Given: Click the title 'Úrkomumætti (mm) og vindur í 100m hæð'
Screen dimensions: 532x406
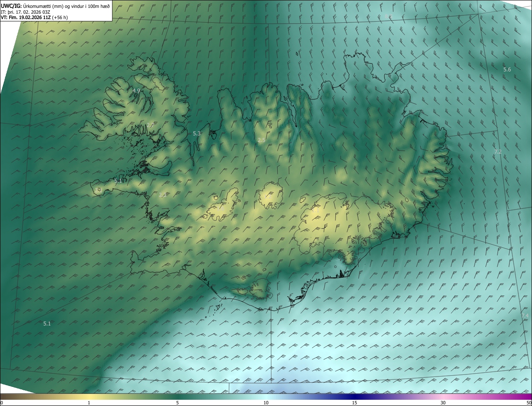Looking at the screenshot, I should click(x=67, y=6).
